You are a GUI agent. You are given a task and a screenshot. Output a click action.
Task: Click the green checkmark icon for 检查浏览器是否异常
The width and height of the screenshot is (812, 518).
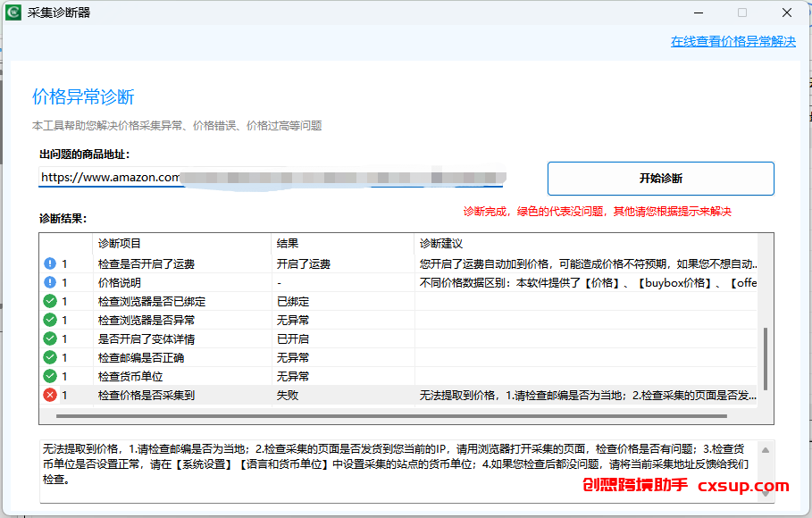(x=50, y=320)
